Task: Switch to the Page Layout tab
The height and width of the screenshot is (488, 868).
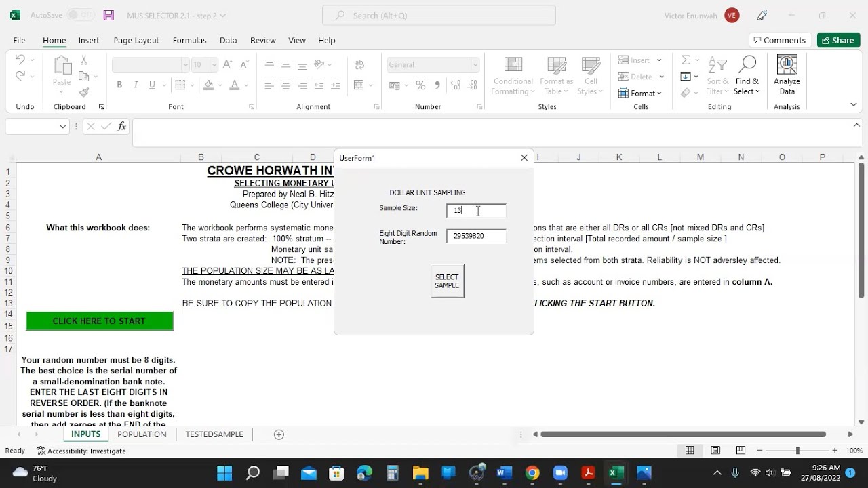Action: 136,40
